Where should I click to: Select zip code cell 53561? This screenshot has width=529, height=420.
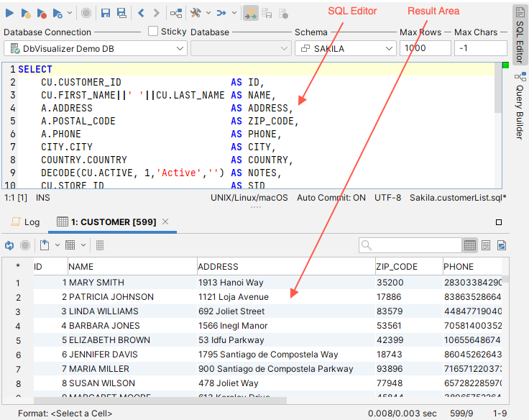pos(409,326)
